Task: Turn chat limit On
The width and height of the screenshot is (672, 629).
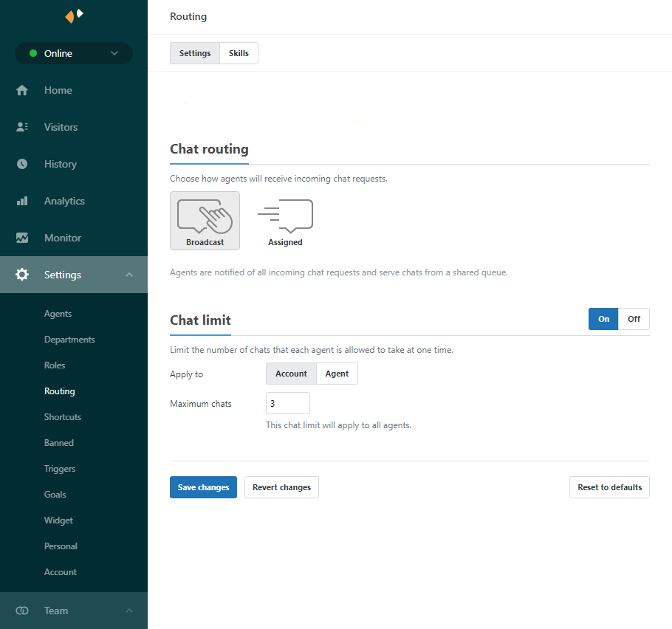Action: coord(603,319)
